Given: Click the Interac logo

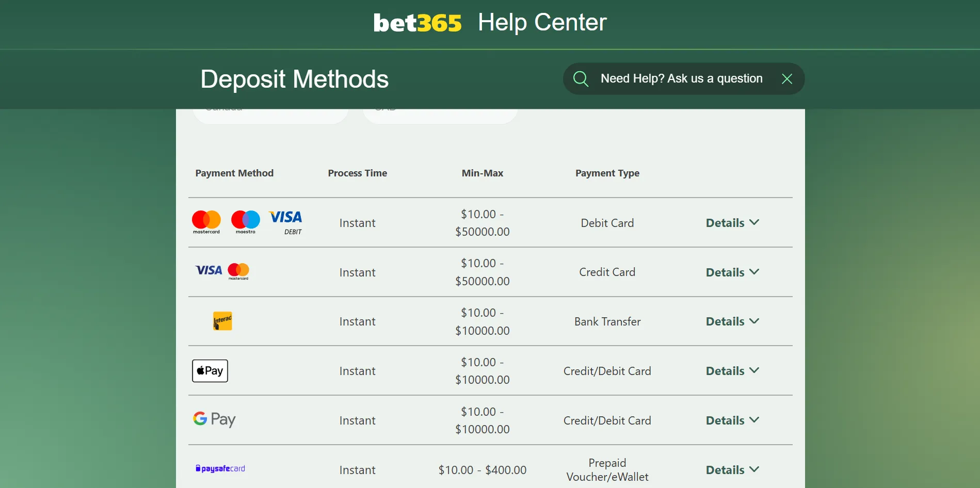Looking at the screenshot, I should click(x=222, y=321).
